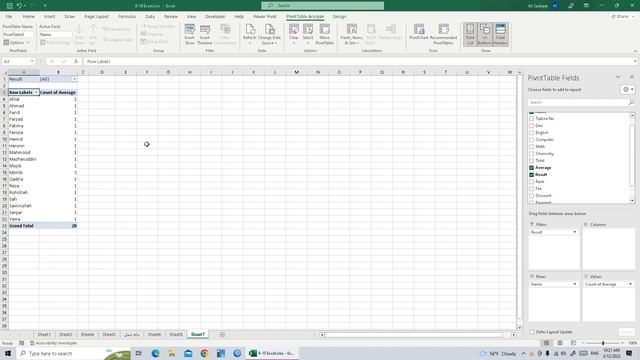Select the Grand Total cell
The width and height of the screenshot is (640, 360).
[24, 226]
